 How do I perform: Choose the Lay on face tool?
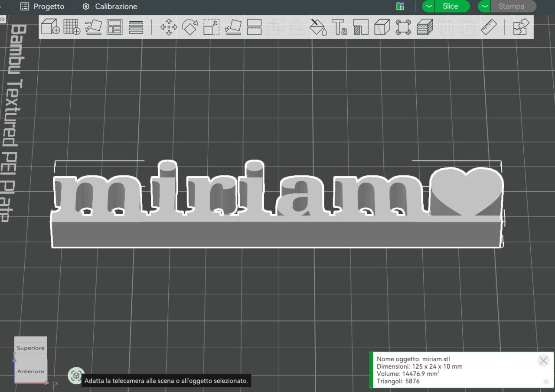233,27
